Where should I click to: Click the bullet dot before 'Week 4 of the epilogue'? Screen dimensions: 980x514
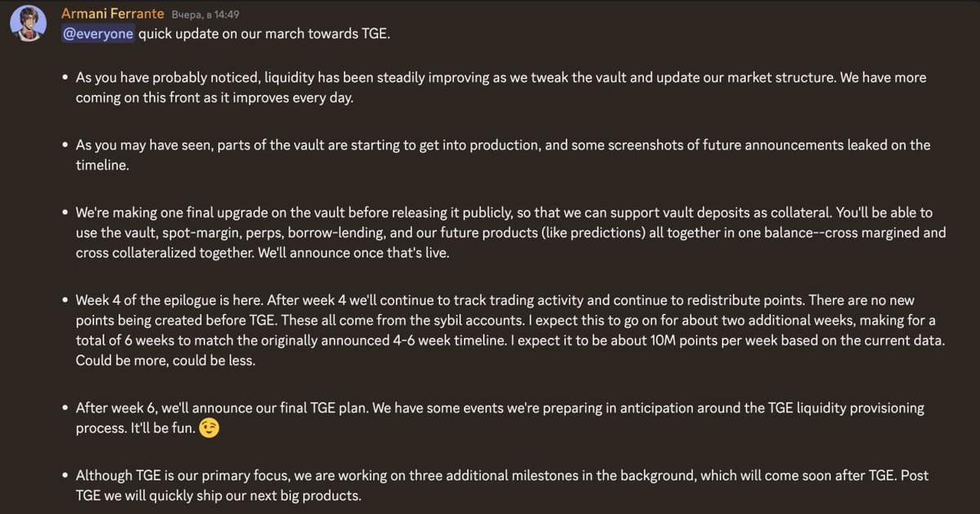tap(65, 300)
